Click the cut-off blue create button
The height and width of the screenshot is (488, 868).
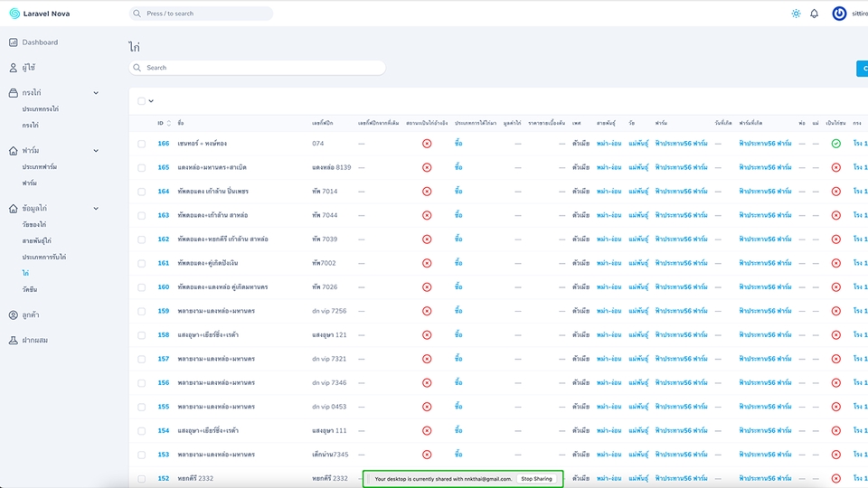[x=863, y=69]
